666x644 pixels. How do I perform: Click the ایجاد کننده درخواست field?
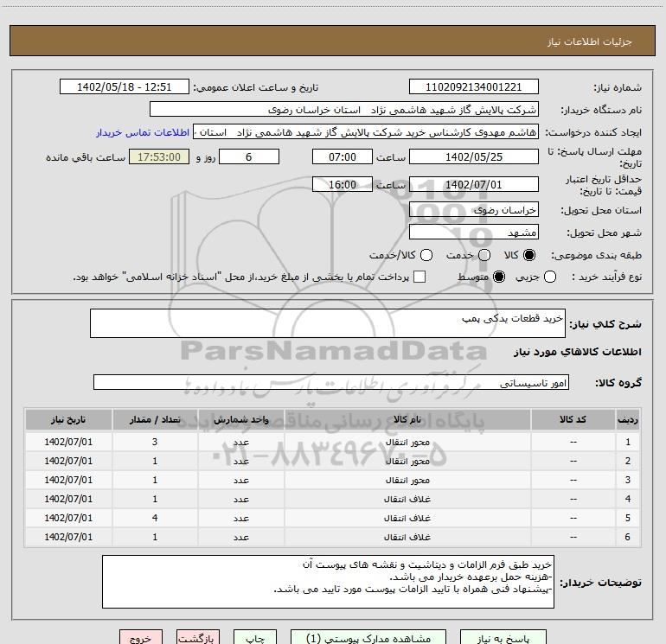[x=366, y=132]
